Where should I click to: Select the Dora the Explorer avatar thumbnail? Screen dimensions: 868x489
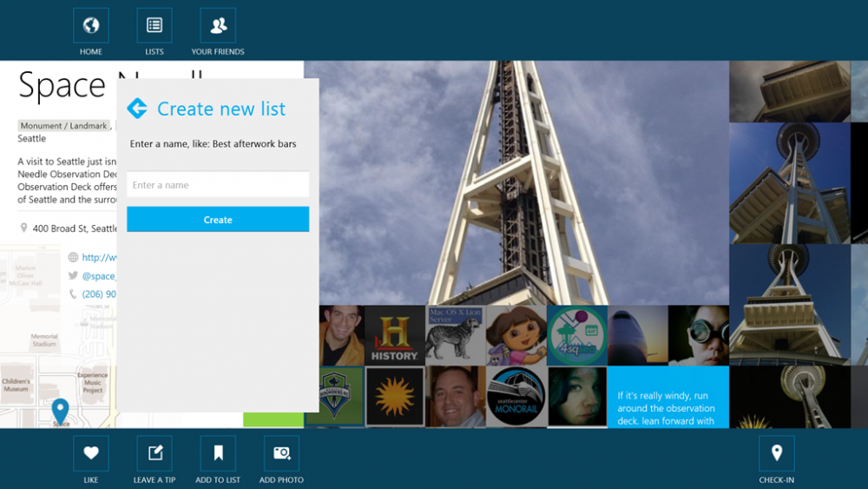coord(516,335)
